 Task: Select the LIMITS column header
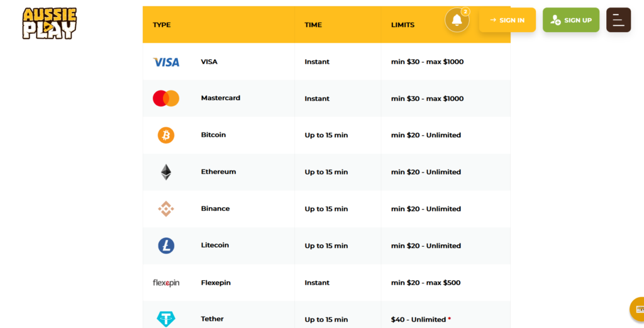(402, 25)
